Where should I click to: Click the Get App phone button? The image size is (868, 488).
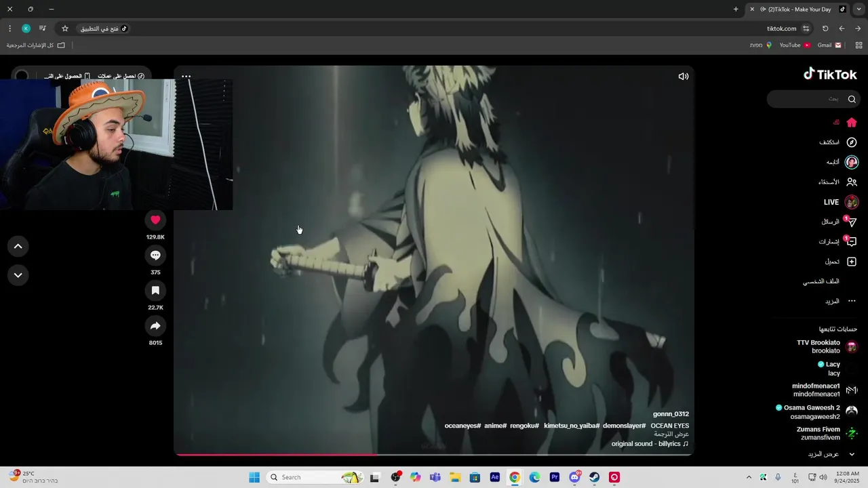pyautogui.click(x=67, y=77)
